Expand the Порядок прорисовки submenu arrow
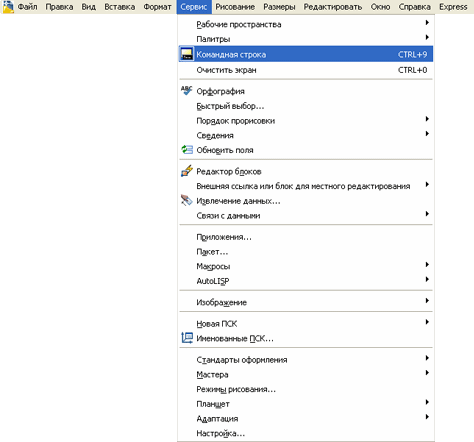The image size is (474, 442). point(427,119)
